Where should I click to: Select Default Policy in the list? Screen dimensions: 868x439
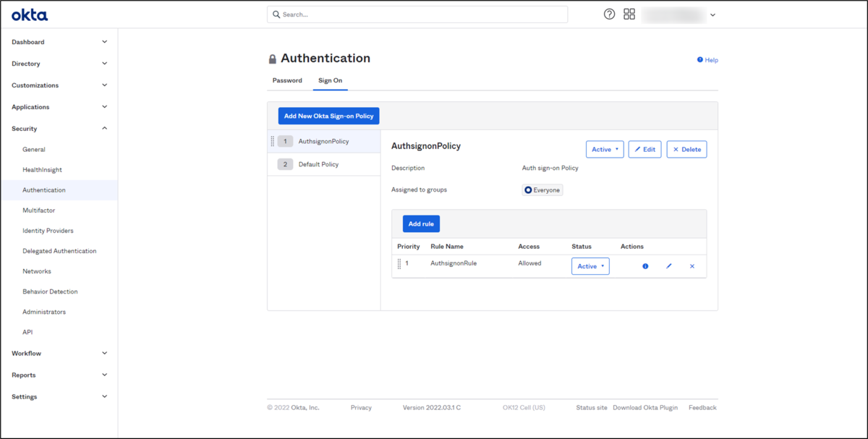tap(324, 164)
